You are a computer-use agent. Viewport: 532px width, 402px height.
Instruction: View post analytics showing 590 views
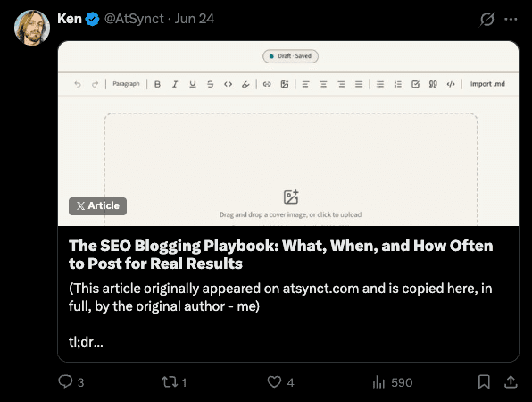click(x=393, y=382)
